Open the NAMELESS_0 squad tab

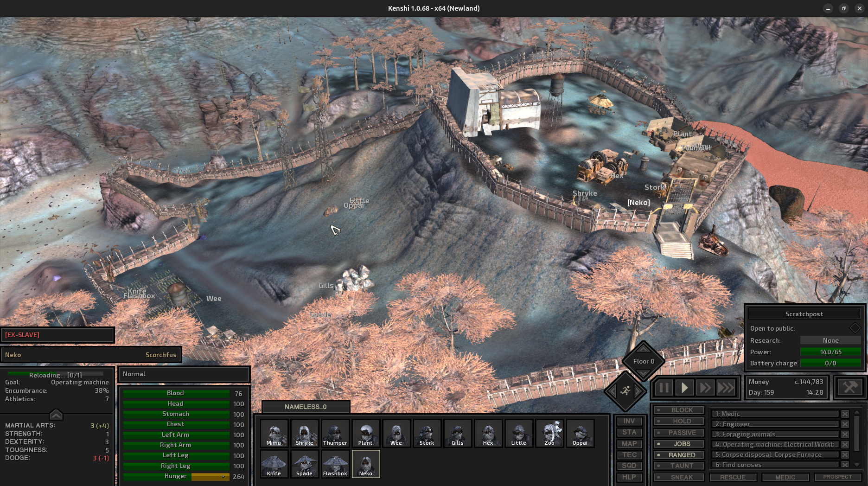[306, 407]
